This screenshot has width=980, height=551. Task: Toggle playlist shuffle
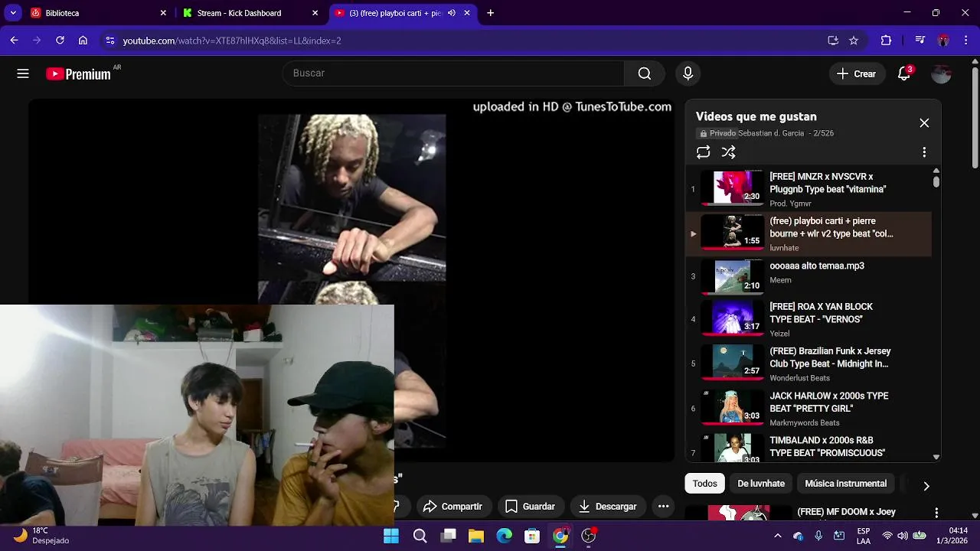(x=728, y=152)
